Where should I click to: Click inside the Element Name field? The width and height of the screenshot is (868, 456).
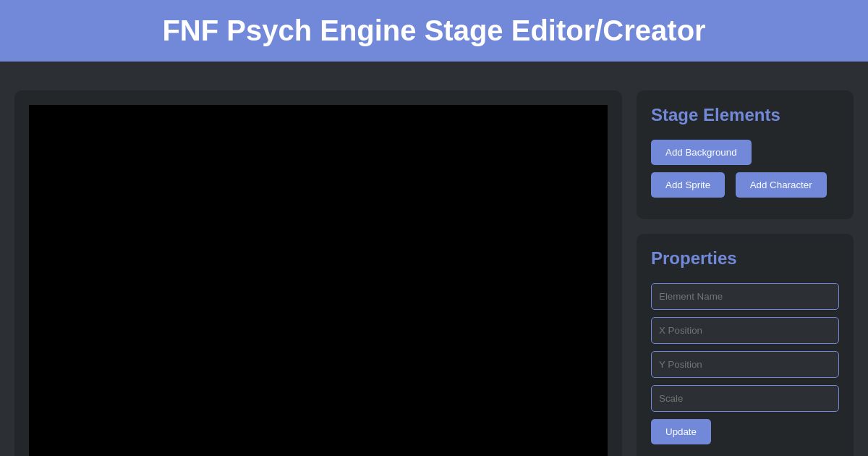point(744,296)
